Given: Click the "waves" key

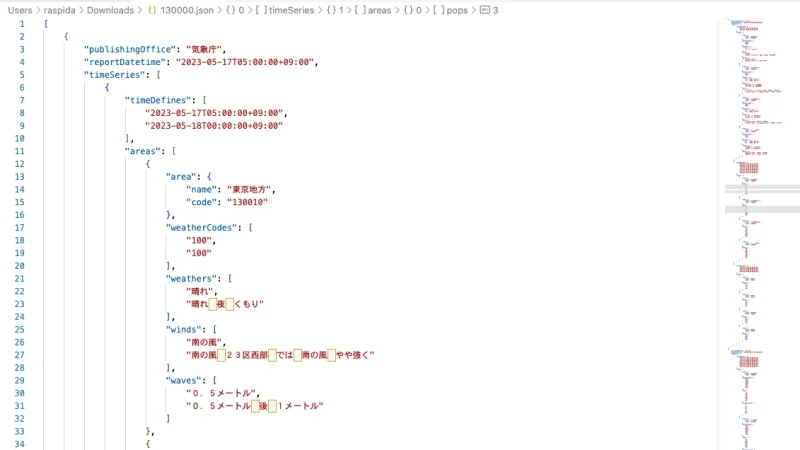Looking at the screenshot, I should coord(184,381).
